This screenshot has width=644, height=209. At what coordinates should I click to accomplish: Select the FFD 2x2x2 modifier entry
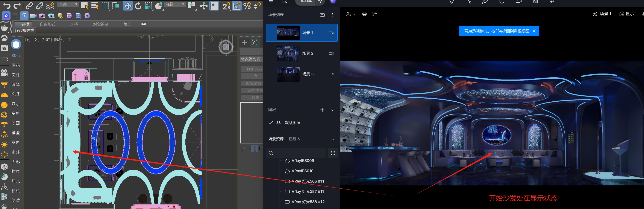tap(252, 69)
